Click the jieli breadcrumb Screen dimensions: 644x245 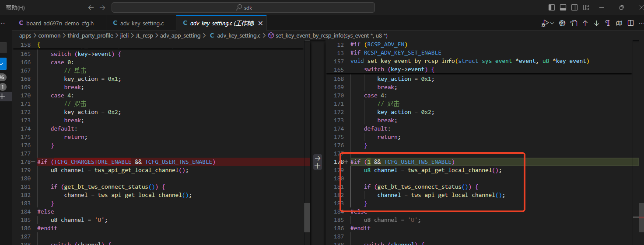(124, 35)
